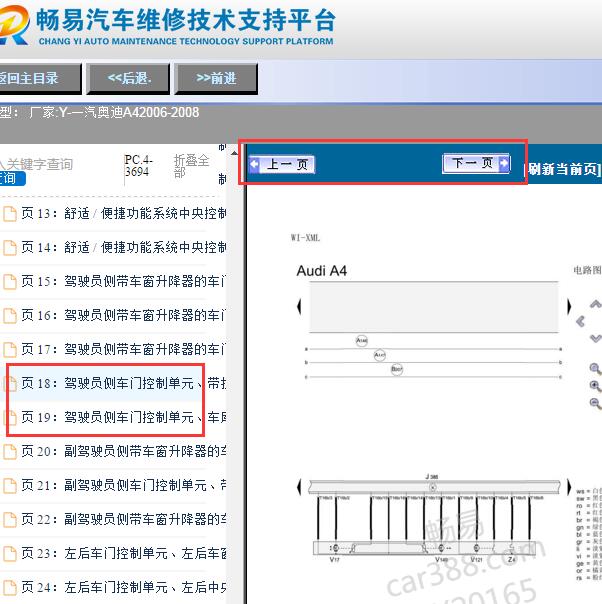
Task: Click the blue 查询 search button
Action: tap(12, 178)
